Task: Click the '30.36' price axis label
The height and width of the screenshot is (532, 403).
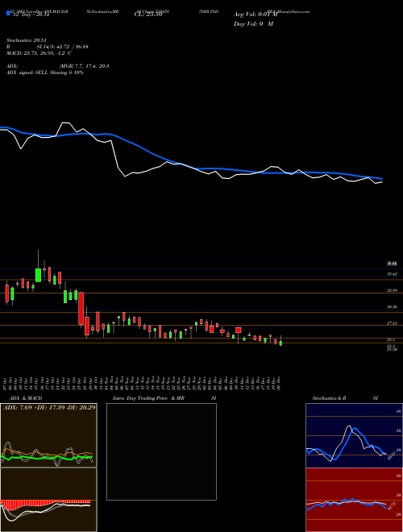Action: pyautogui.click(x=392, y=307)
